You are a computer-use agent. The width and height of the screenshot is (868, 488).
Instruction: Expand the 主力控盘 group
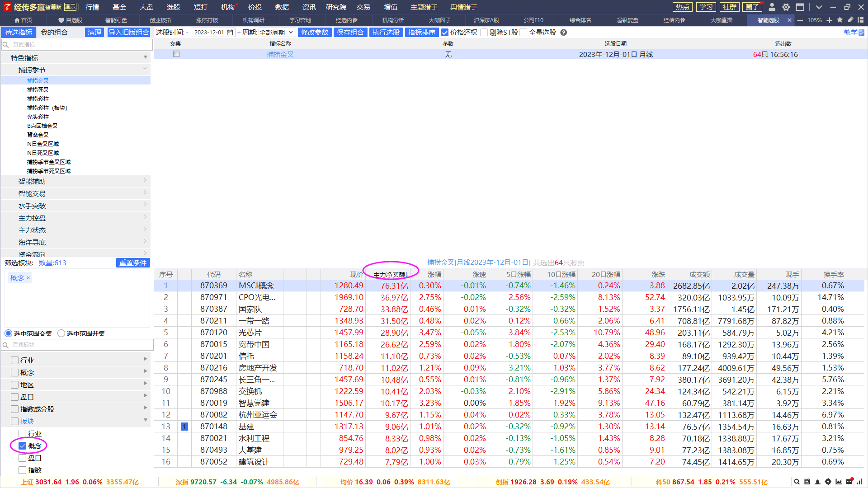click(146, 217)
